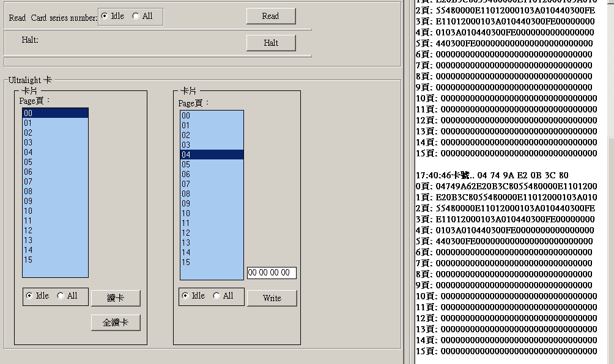Select All radio beside the Write button
Viewport: 614px width, 364px height.
pos(216,296)
